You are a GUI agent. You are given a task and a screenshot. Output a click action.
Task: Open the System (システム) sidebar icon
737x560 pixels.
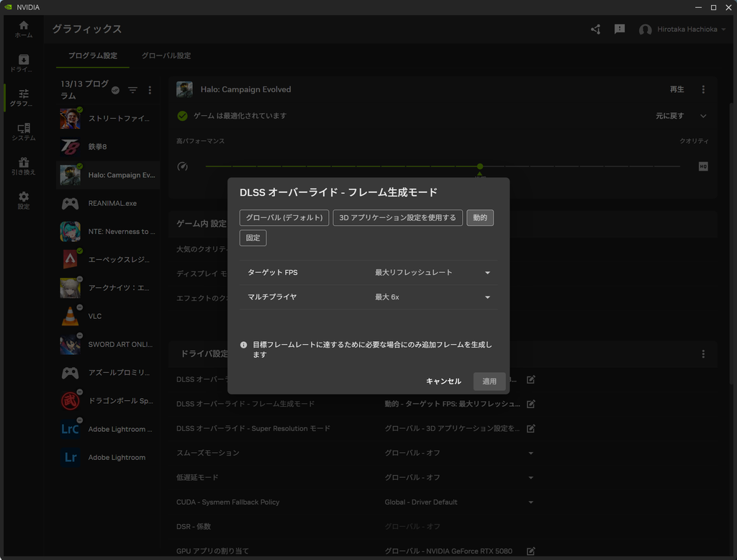(x=24, y=132)
